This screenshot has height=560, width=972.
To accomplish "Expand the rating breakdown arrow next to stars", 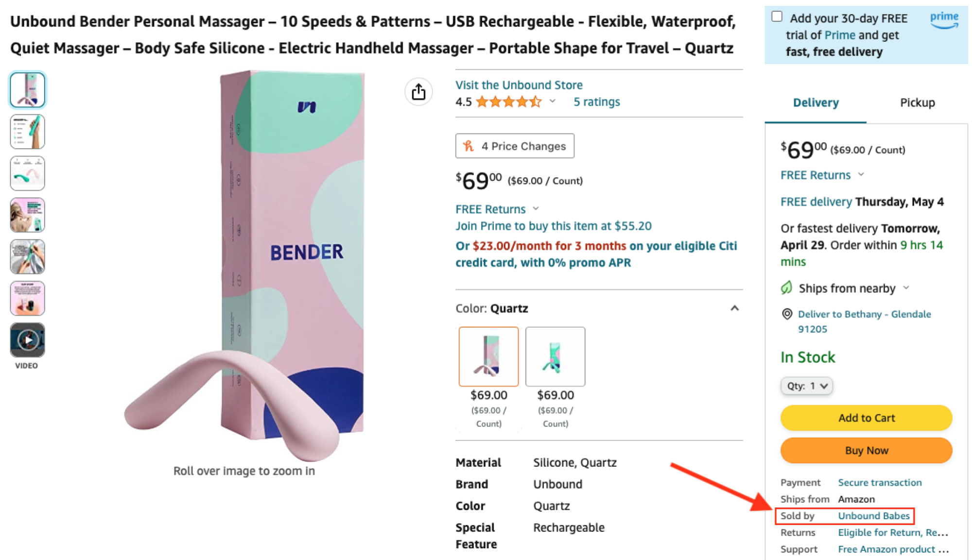I will 553,102.
